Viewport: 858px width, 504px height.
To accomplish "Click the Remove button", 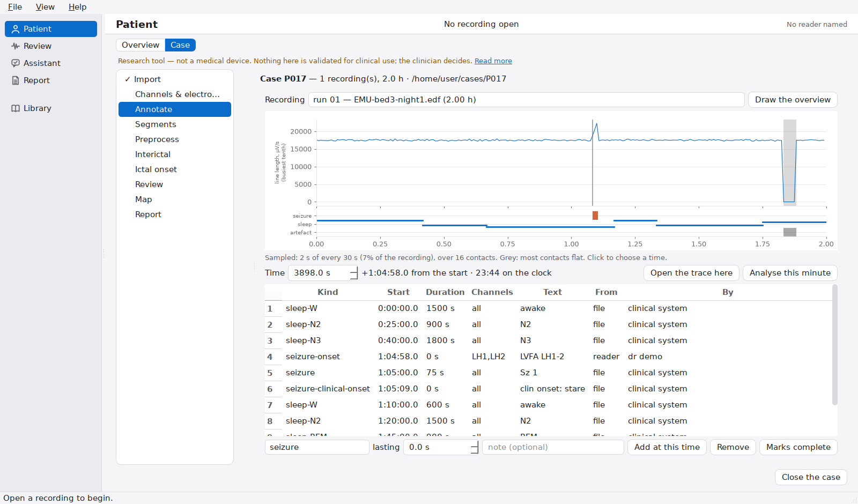I will point(733,447).
